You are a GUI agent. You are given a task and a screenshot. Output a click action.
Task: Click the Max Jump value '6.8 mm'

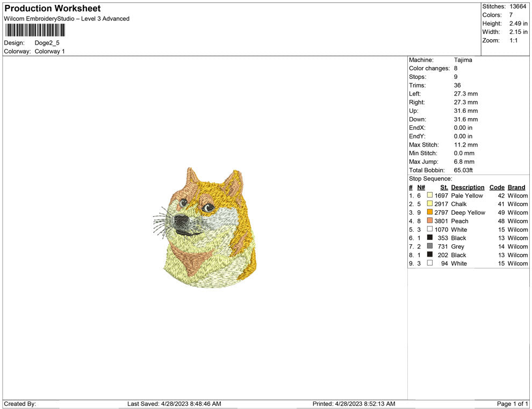(464, 162)
